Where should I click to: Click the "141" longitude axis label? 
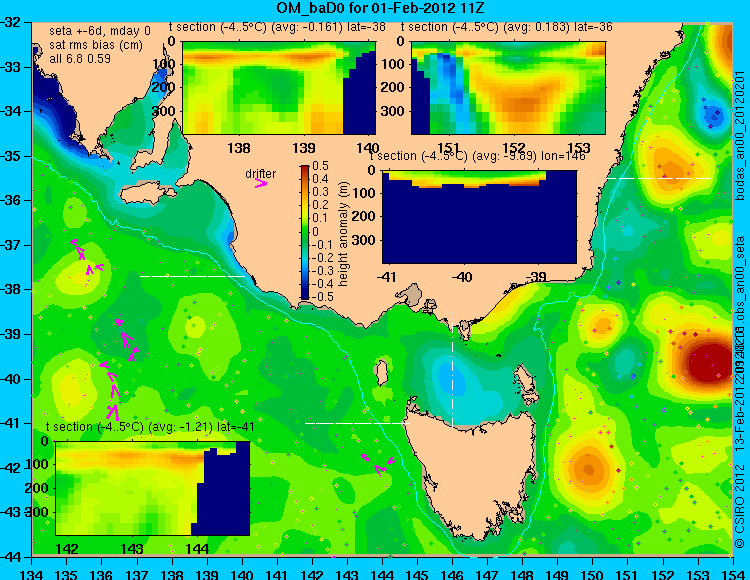point(277,574)
